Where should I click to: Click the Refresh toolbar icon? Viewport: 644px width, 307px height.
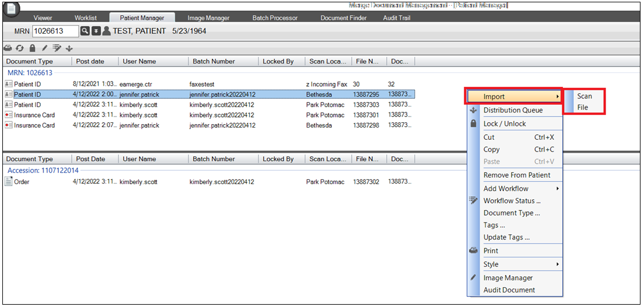pos(20,48)
